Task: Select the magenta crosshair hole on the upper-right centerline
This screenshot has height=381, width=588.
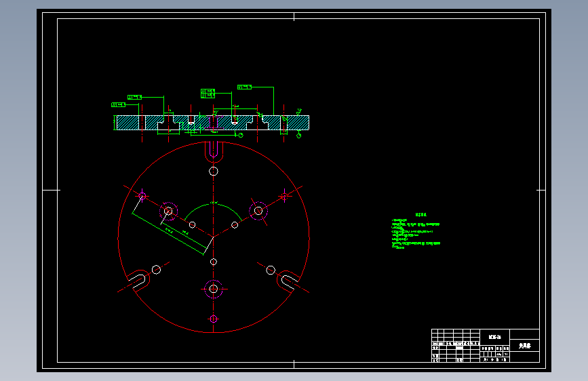Action: (285, 196)
